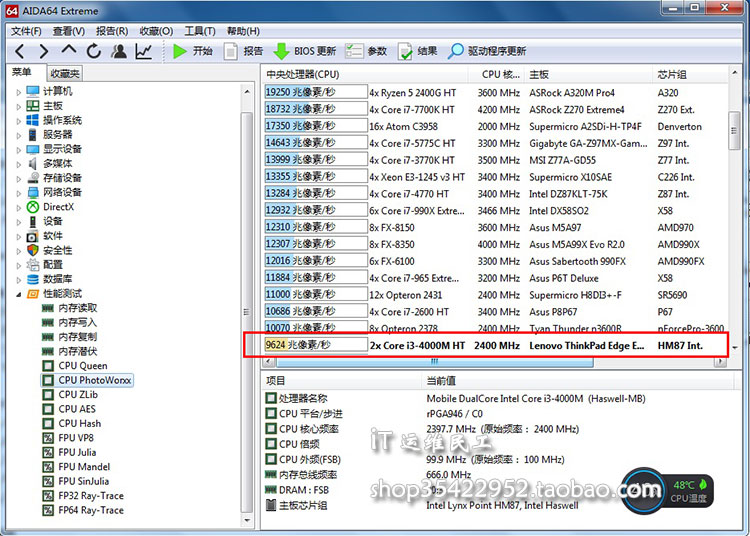Switch to the 菜单 tab
The height and width of the screenshot is (536, 750).
(22, 72)
